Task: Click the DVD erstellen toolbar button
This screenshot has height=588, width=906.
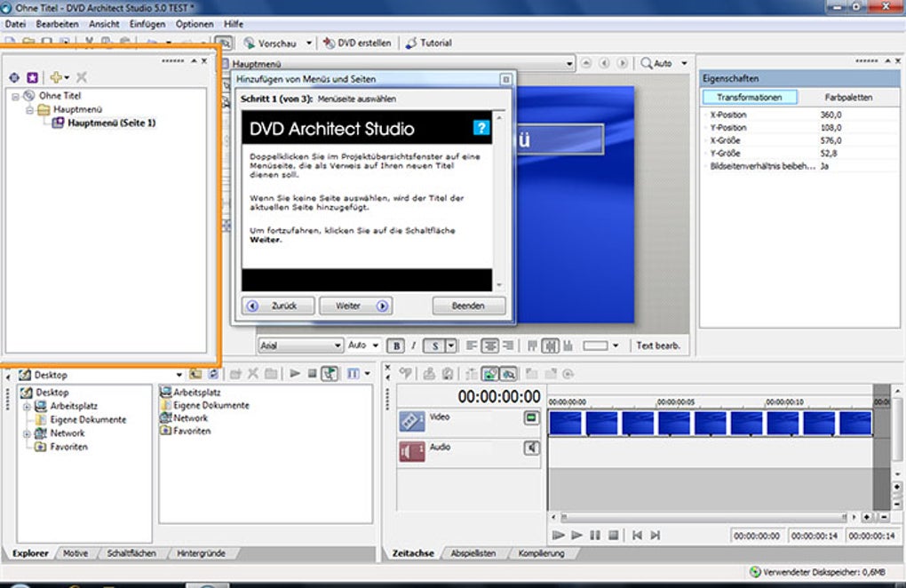Action: point(357,43)
